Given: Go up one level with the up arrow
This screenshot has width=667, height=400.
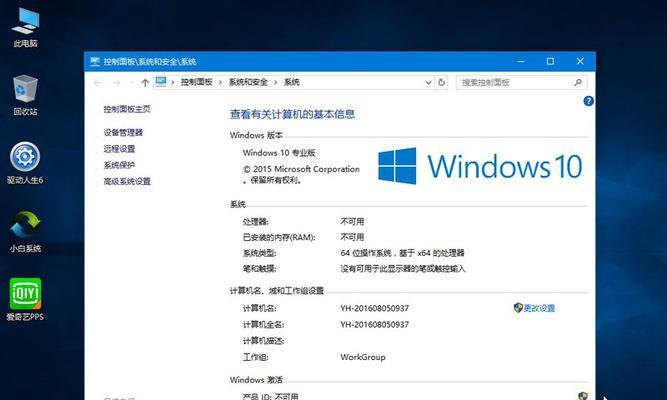Looking at the screenshot, I should 145,83.
